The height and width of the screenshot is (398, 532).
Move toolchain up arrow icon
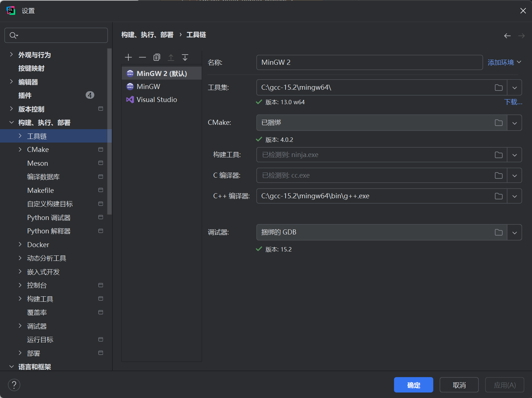[x=171, y=58]
